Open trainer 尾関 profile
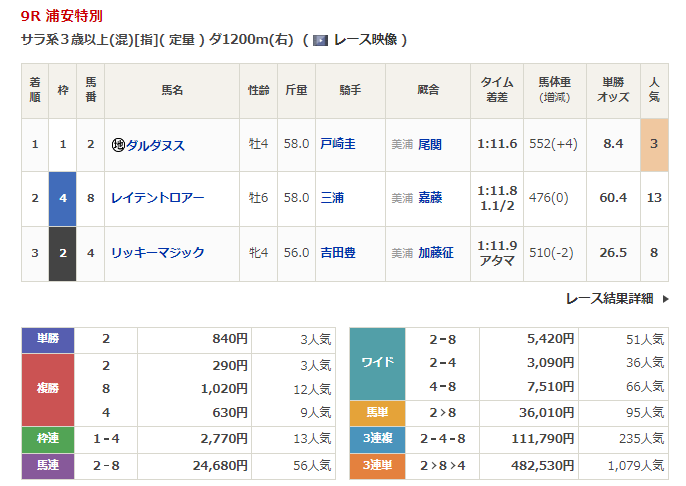 pos(429,145)
